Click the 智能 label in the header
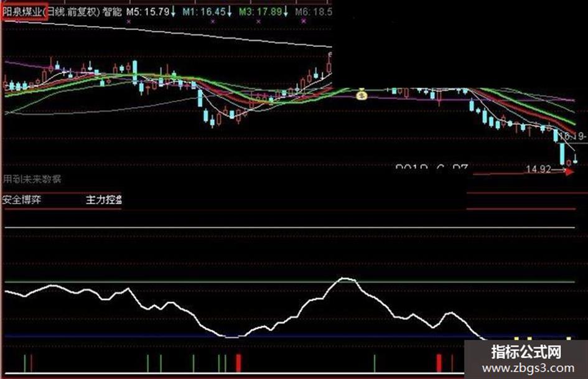This screenshot has width=588, height=379. 112,12
